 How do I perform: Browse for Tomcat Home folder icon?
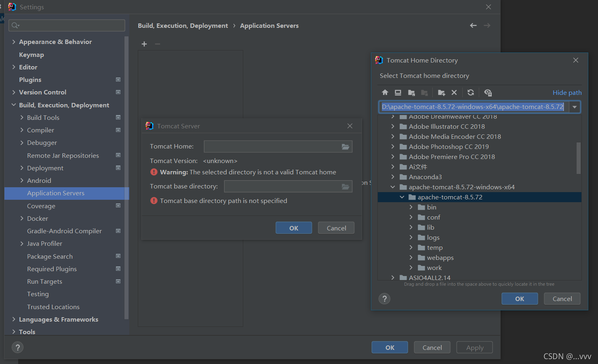345,146
